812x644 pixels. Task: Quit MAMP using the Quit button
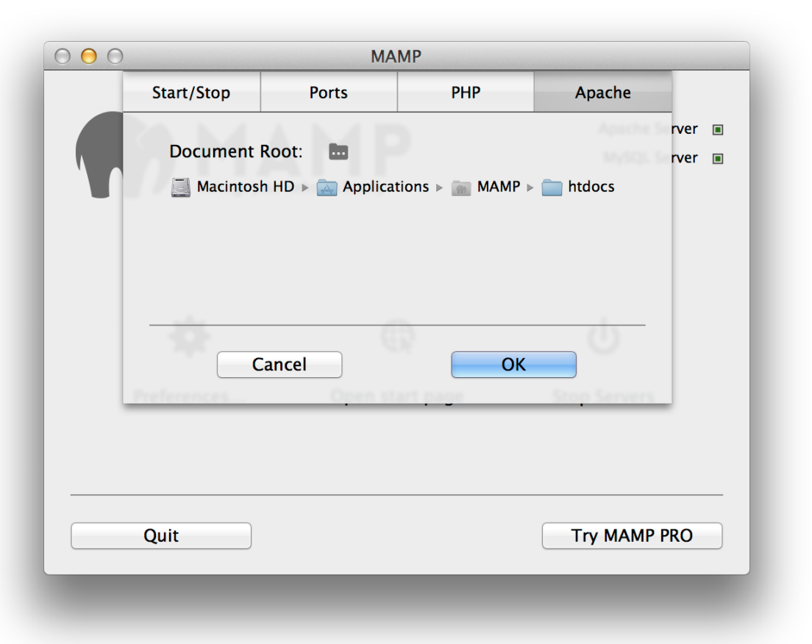pos(161,535)
